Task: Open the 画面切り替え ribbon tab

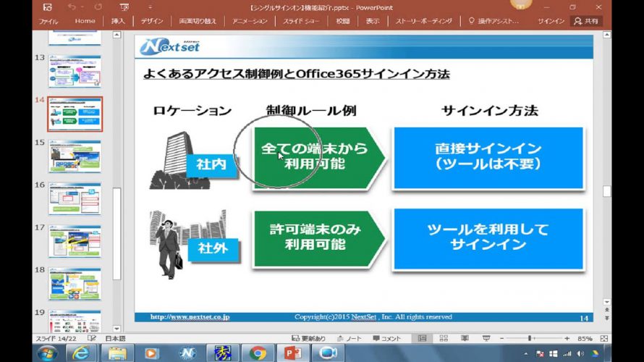Action: coord(198,21)
